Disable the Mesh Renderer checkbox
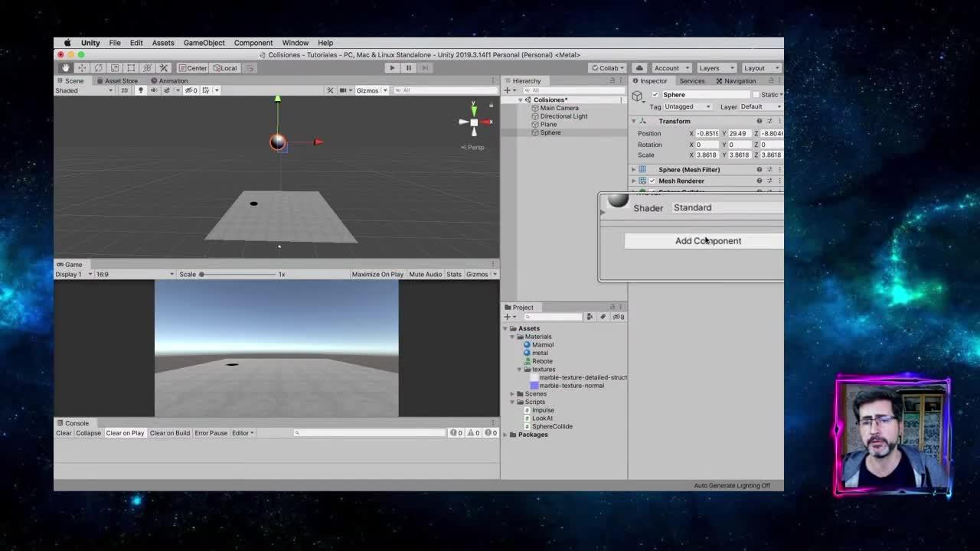The height and width of the screenshot is (551, 980). coord(652,181)
